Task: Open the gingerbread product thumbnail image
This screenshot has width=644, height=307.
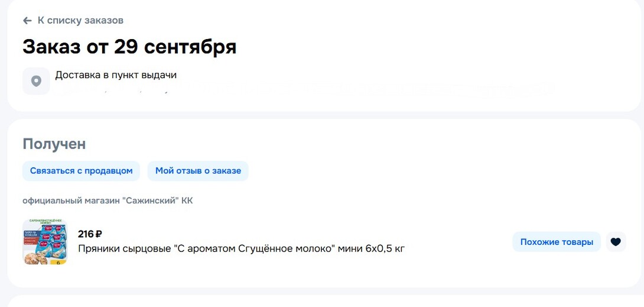Action: 45,241
